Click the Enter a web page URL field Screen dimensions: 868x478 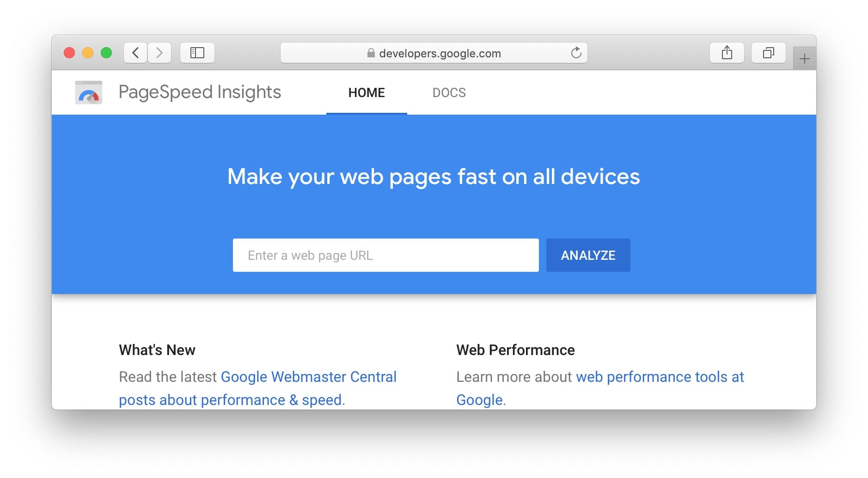(385, 255)
